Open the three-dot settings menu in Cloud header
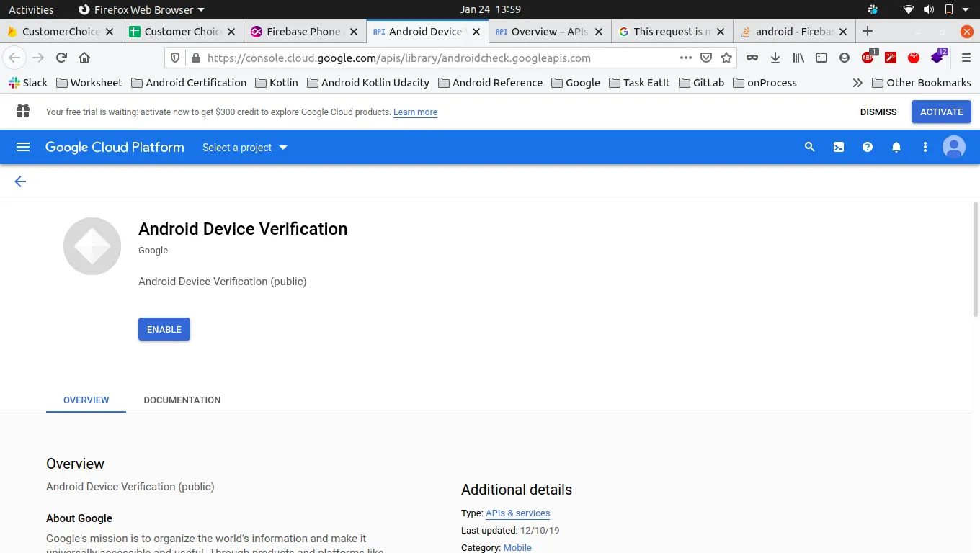980x553 pixels. (925, 147)
